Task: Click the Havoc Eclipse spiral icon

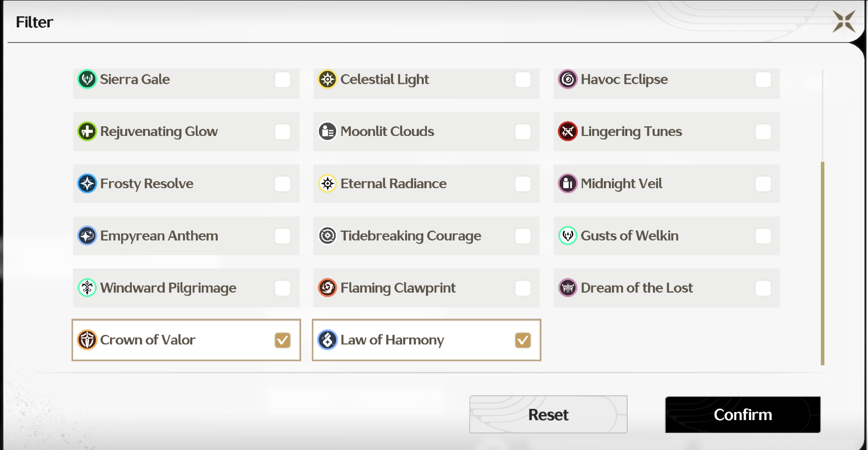Action: 568,79
